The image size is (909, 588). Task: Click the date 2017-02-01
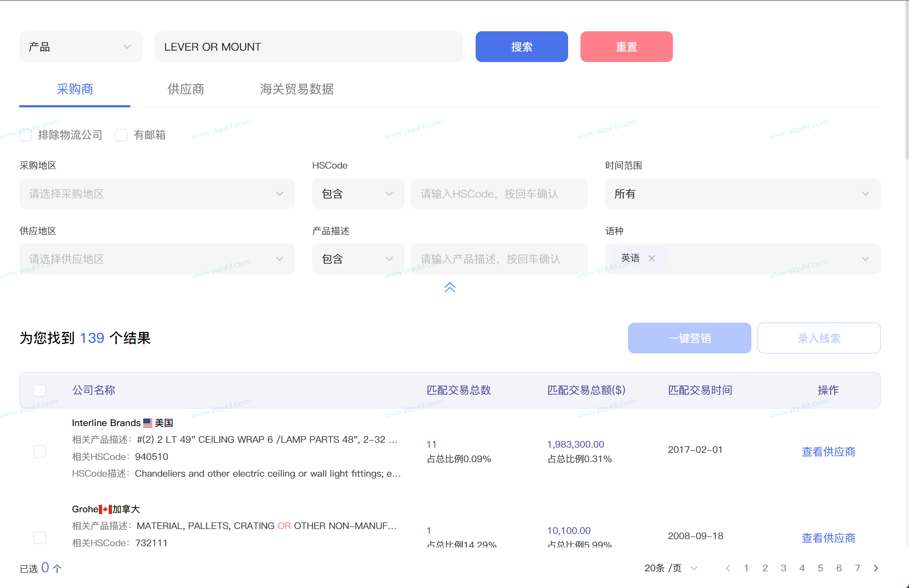pyautogui.click(x=695, y=450)
